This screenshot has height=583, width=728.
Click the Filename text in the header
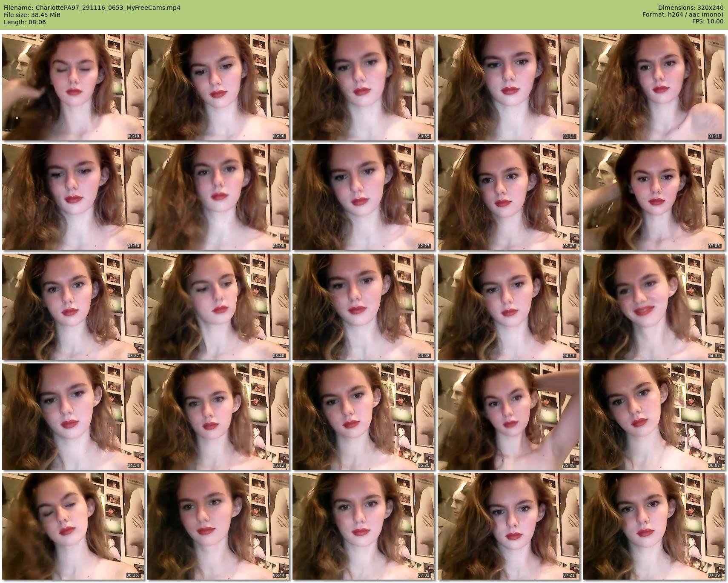(92, 8)
